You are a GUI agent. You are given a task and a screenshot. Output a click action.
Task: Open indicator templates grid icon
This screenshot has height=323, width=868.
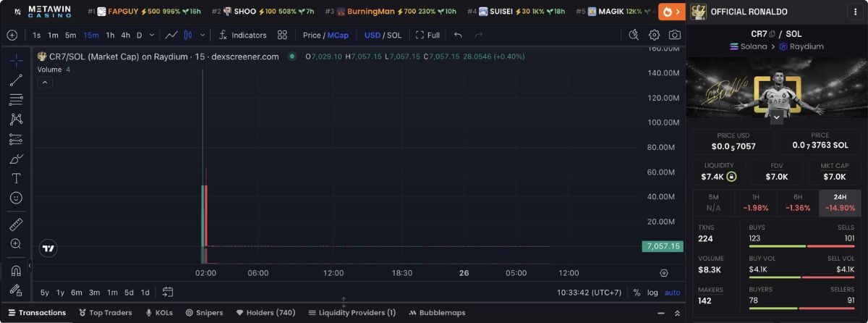282,35
